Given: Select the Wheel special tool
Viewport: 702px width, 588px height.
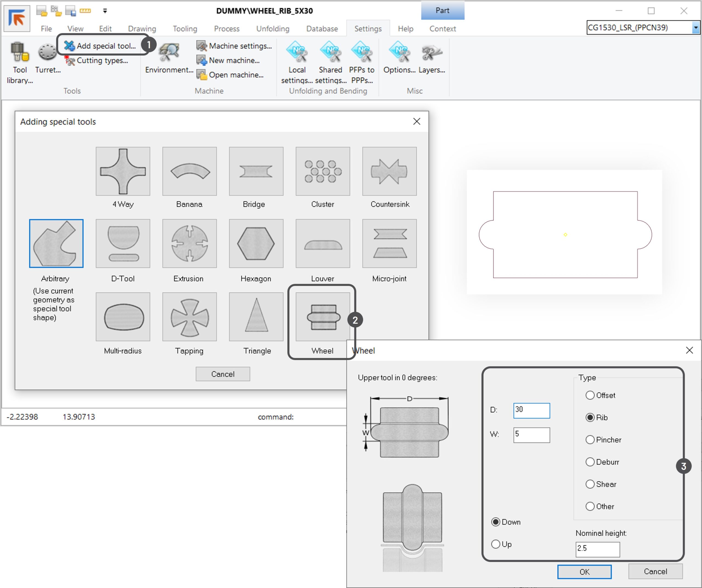Looking at the screenshot, I should coord(322,317).
